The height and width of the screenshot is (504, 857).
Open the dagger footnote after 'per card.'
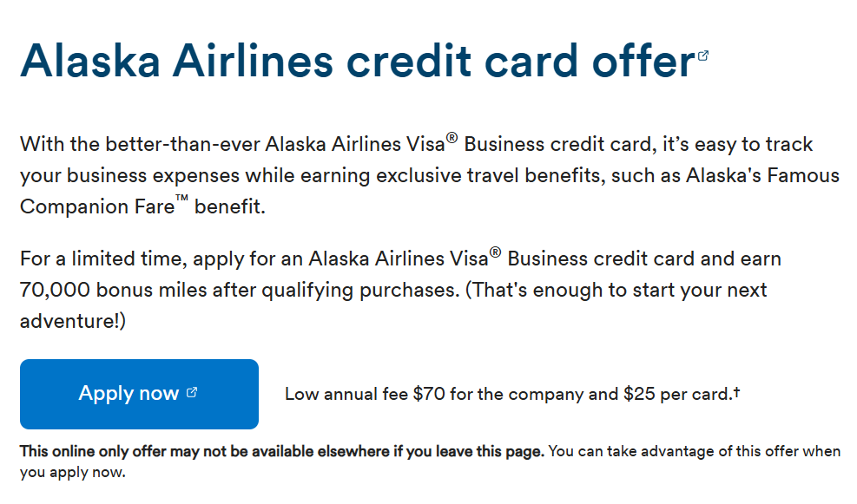737,391
